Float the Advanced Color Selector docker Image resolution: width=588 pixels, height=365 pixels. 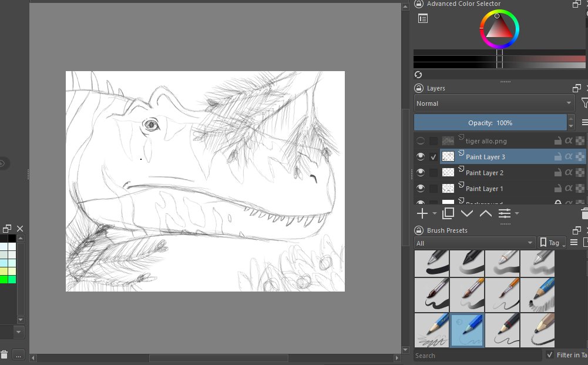[577, 4]
